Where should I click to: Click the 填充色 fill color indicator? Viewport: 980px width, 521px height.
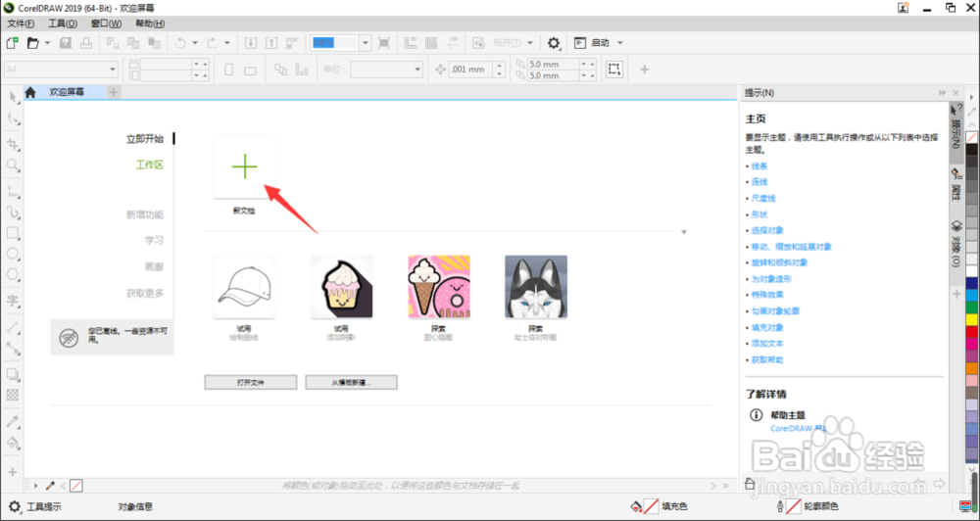click(x=651, y=506)
